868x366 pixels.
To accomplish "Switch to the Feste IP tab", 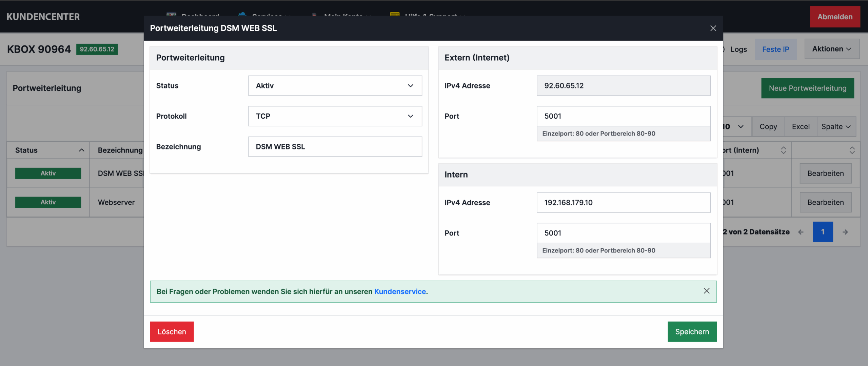I will point(775,49).
